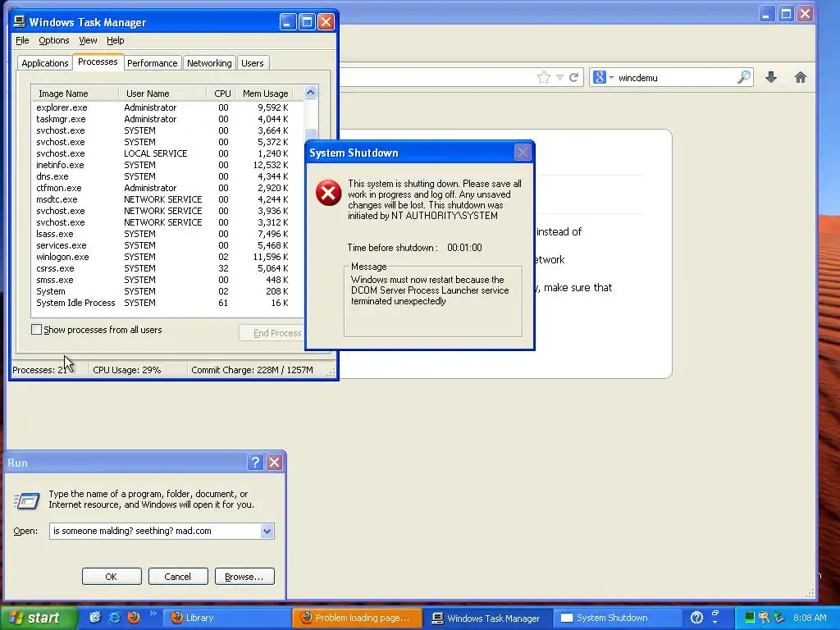Click Cancel in the Run dialog
The image size is (840, 630).
(x=178, y=577)
